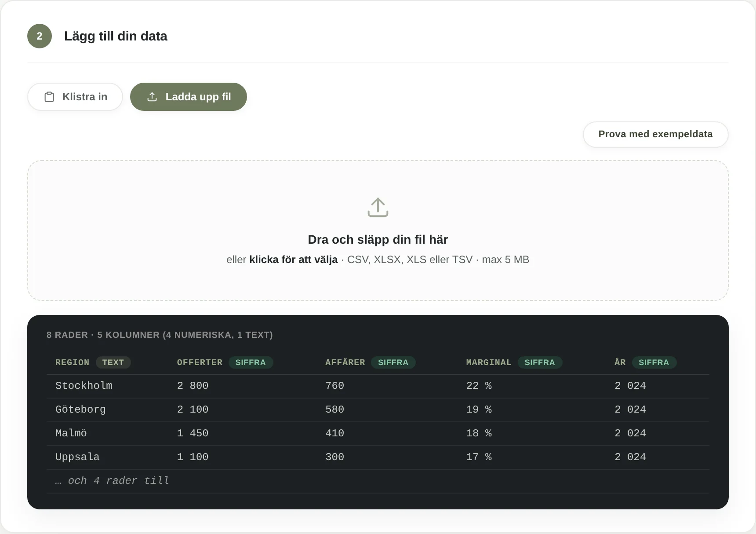Click the SIFFRA badge beside OFFERTER

pyautogui.click(x=251, y=362)
